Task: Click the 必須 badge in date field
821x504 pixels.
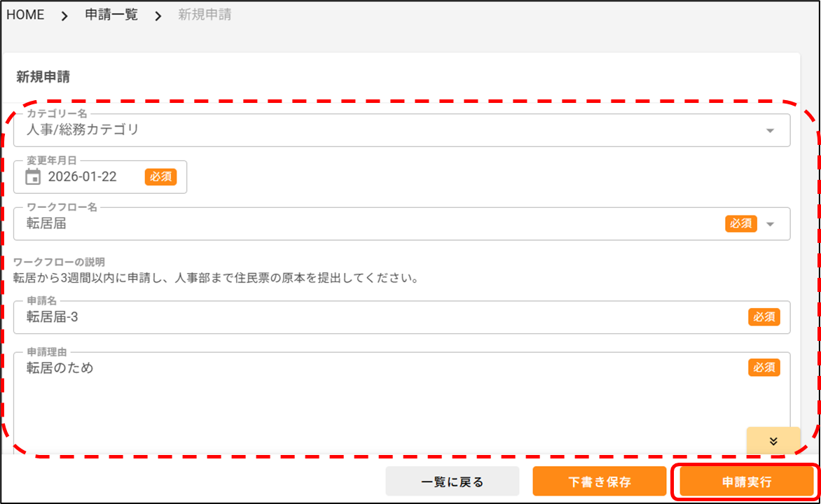Action: [x=160, y=177]
